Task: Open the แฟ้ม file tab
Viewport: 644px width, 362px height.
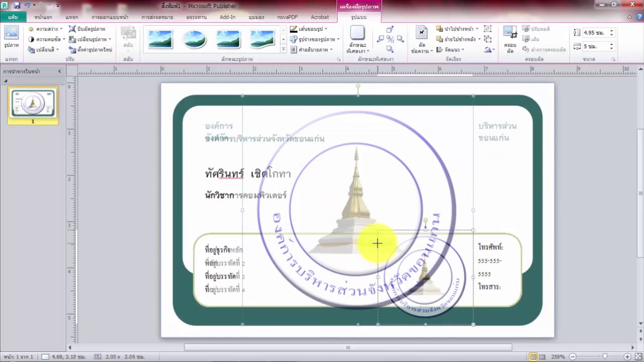Action: [13, 17]
